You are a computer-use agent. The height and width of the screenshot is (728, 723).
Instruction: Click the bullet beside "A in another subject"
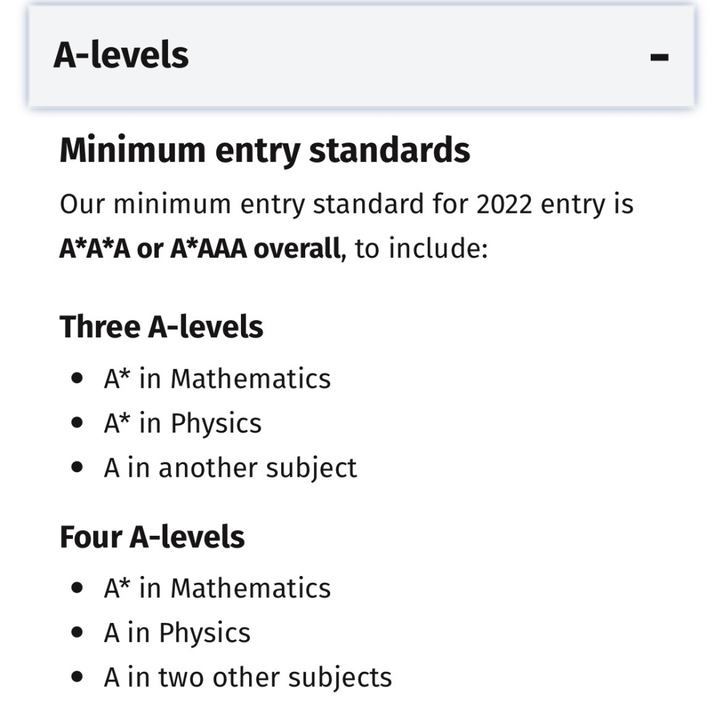click(79, 467)
